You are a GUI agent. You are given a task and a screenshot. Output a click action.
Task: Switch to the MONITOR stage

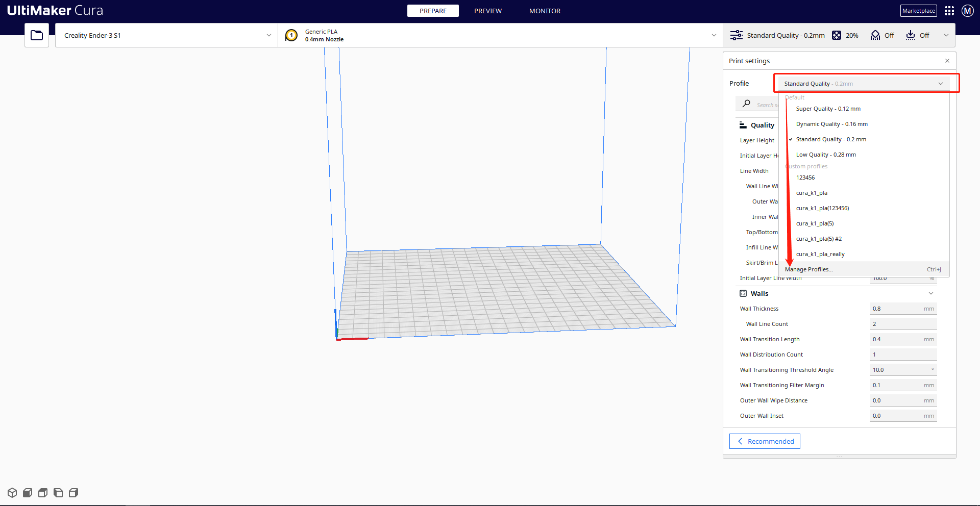coord(545,11)
